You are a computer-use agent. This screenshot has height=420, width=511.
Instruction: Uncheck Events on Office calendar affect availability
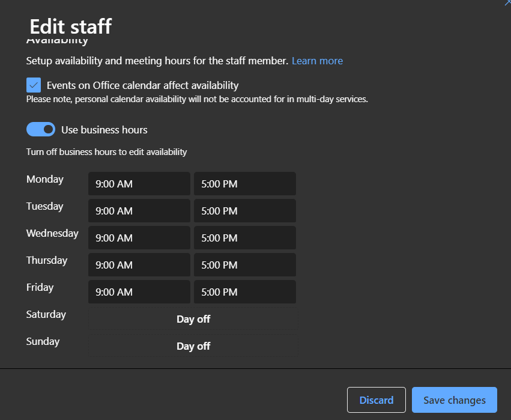coord(34,85)
